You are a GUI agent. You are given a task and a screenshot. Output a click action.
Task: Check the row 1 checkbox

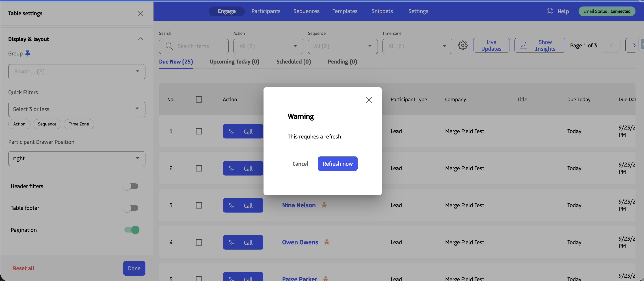pyautogui.click(x=199, y=131)
